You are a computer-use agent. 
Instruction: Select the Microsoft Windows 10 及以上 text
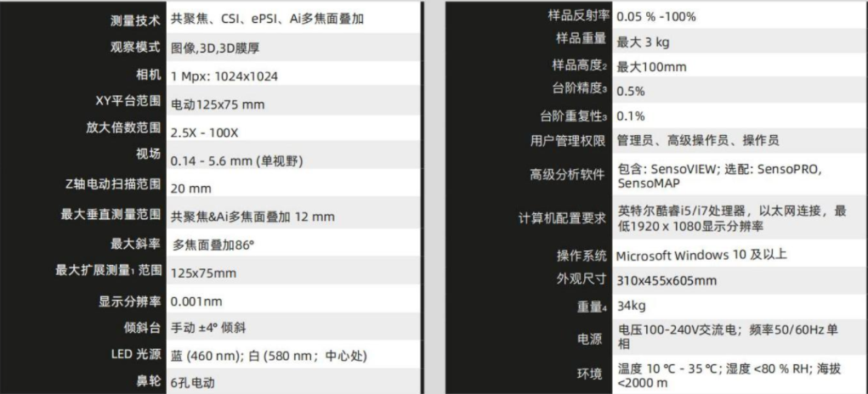point(701,256)
